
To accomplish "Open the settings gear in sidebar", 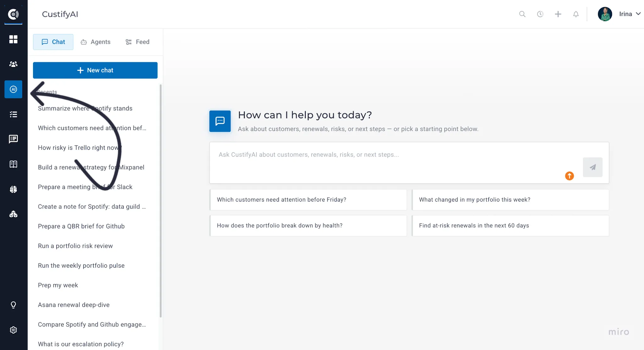I will (x=13, y=330).
